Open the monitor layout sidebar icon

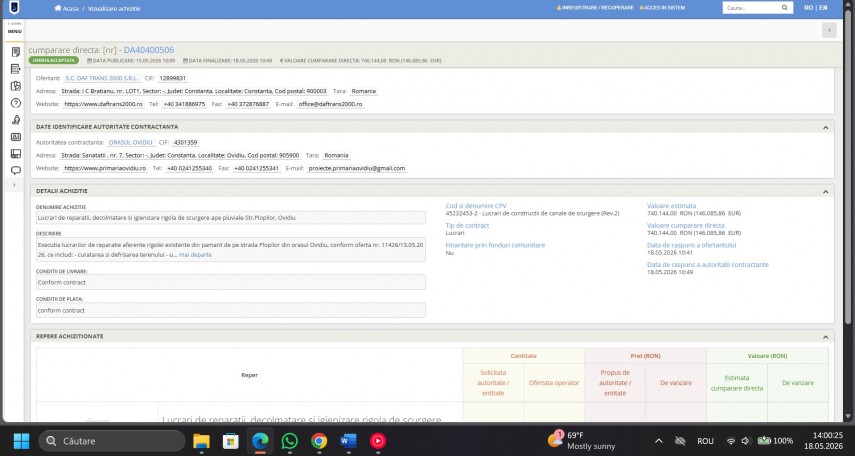point(16,154)
